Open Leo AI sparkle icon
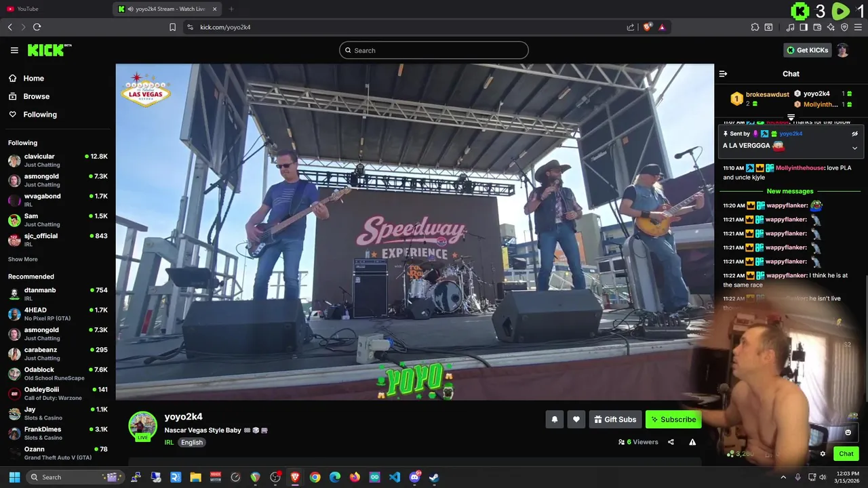 (831, 27)
